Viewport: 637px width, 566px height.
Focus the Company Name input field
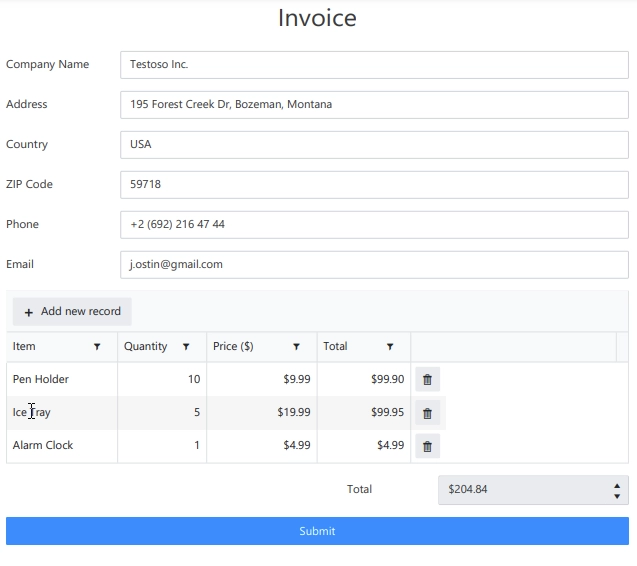(375, 65)
